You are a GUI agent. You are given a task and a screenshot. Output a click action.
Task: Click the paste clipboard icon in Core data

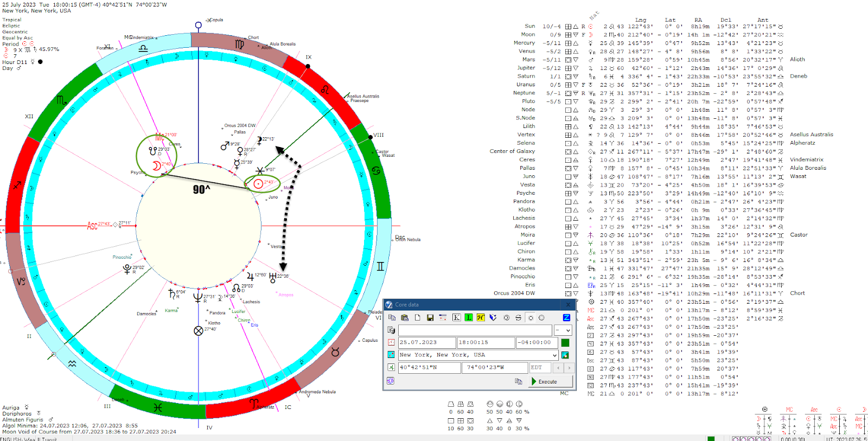(404, 317)
